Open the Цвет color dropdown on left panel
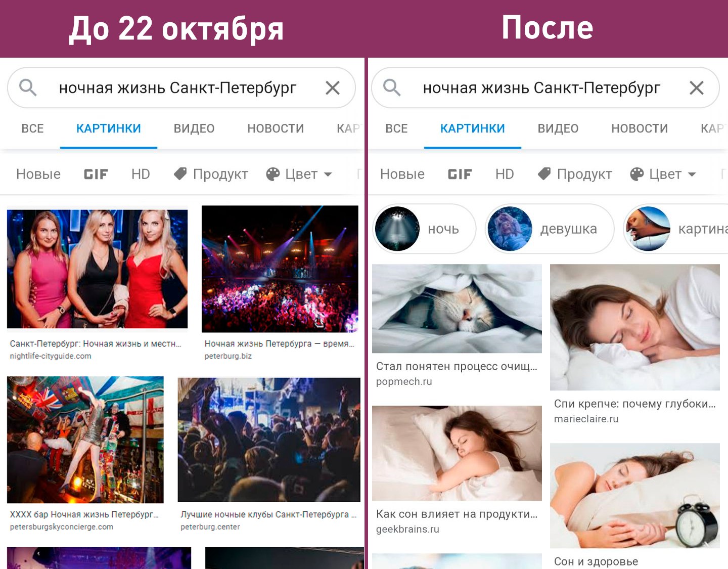The height and width of the screenshot is (569, 728). coord(299,174)
